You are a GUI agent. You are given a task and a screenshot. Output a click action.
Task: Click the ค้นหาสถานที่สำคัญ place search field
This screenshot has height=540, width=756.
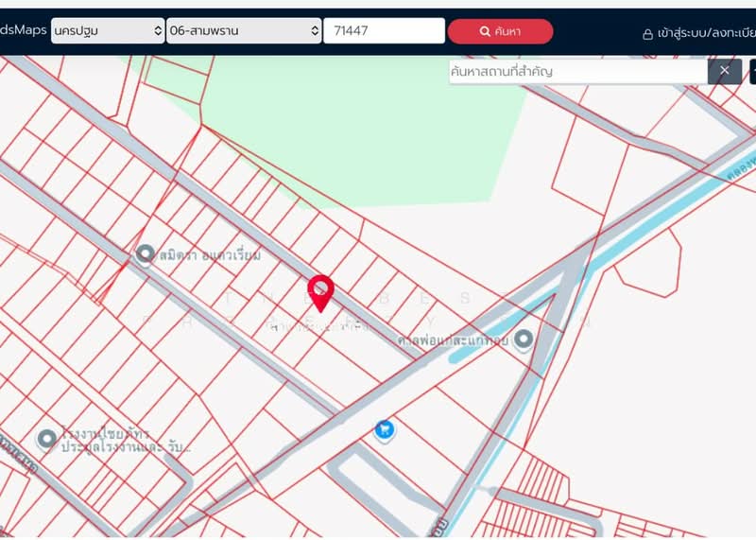click(x=576, y=71)
